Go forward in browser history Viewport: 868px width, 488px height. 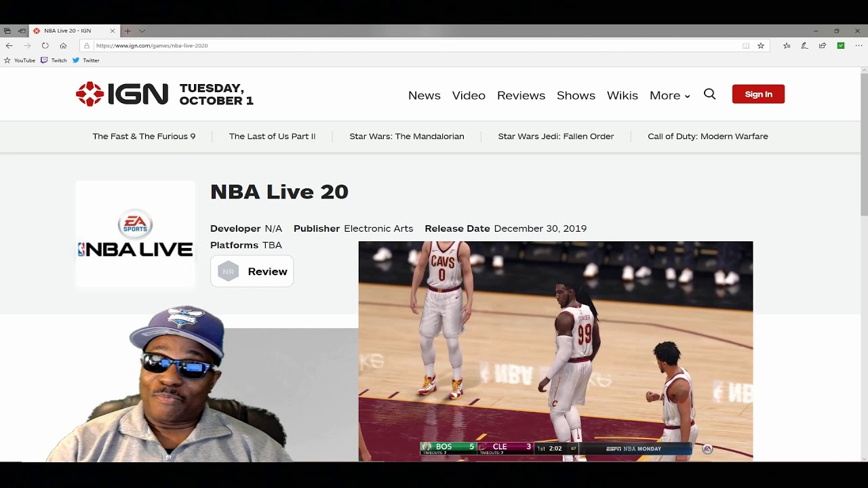[27, 45]
